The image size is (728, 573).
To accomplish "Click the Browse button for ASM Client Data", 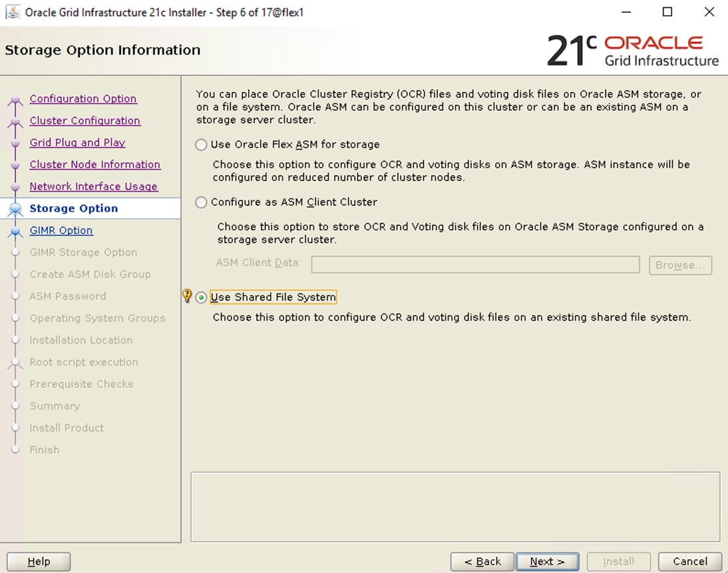I will [x=680, y=265].
